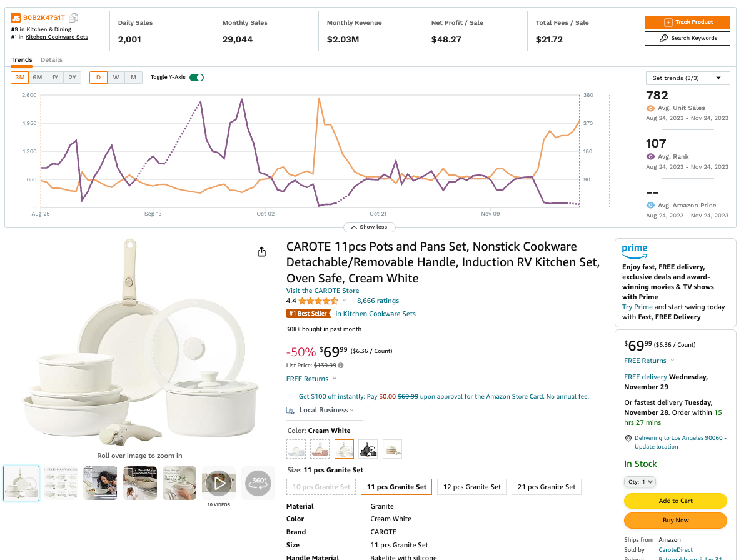Expand the rating breakdown chevron next to stars
This screenshot has height=560, width=751.
(344, 301)
